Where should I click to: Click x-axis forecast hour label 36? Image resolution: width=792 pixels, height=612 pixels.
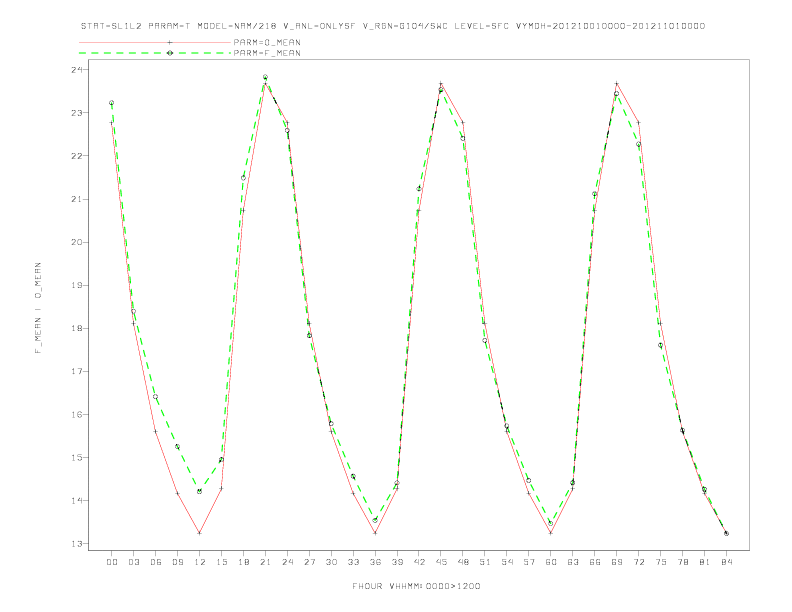(x=375, y=562)
